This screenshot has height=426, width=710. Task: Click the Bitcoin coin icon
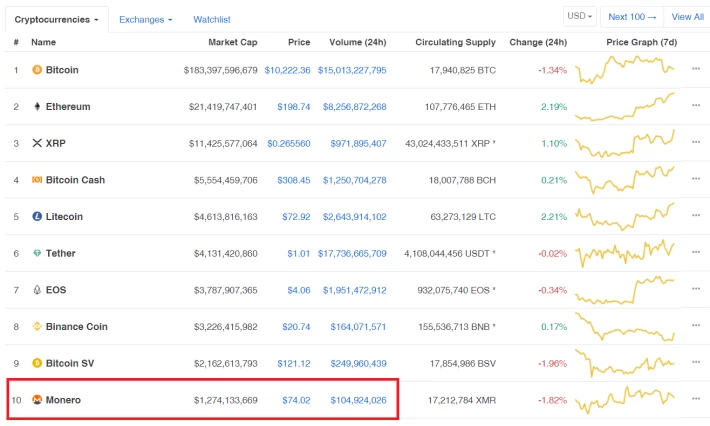(37, 70)
